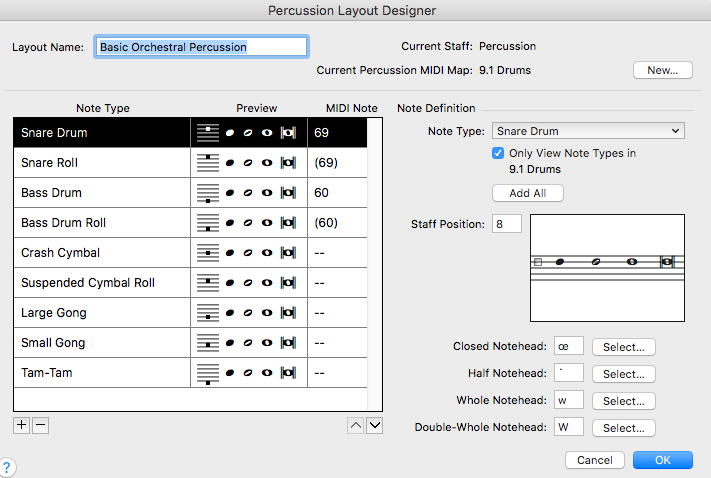Click the Layout Name text field

tap(200, 46)
